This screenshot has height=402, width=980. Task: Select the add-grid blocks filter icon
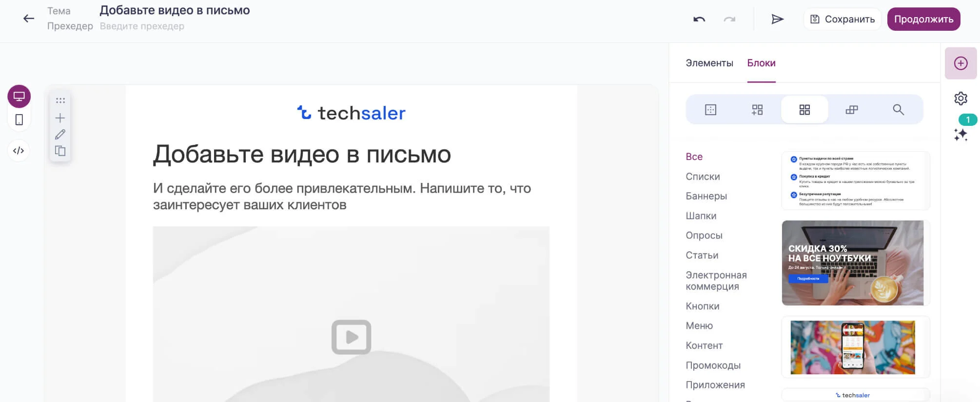[757, 110]
